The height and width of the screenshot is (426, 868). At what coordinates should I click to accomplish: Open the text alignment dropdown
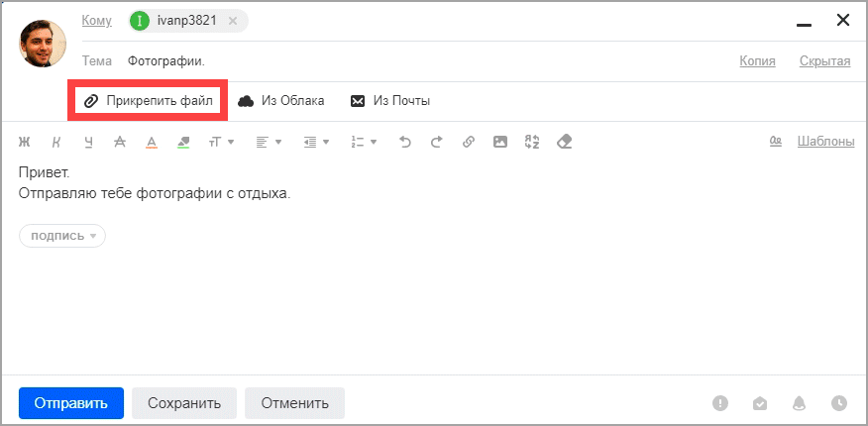point(269,142)
